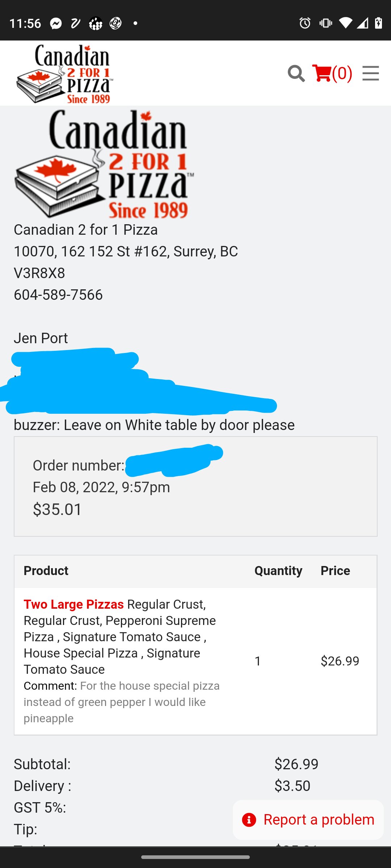Tap the battery charging status icon

point(379,23)
